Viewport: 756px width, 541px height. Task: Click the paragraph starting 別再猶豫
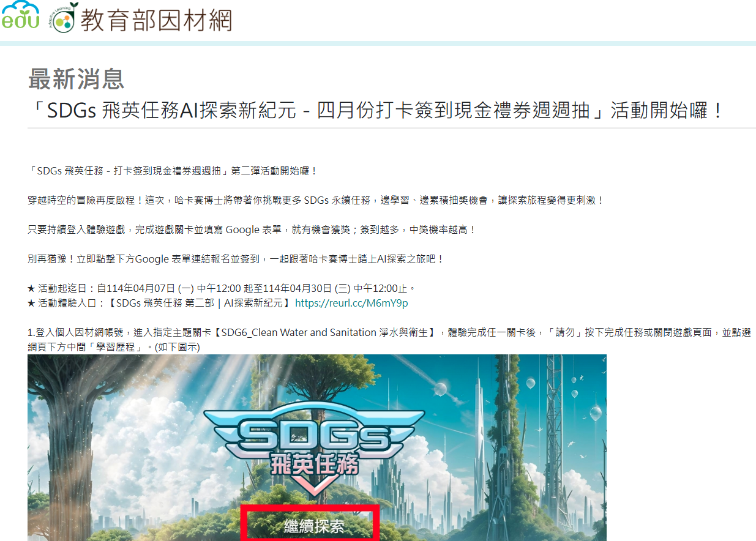click(236, 259)
